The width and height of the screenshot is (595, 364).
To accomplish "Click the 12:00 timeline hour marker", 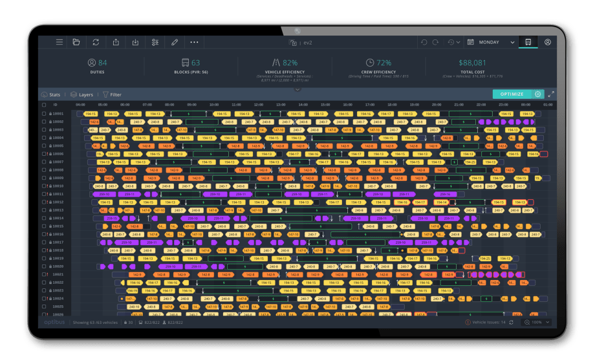I will (258, 105).
